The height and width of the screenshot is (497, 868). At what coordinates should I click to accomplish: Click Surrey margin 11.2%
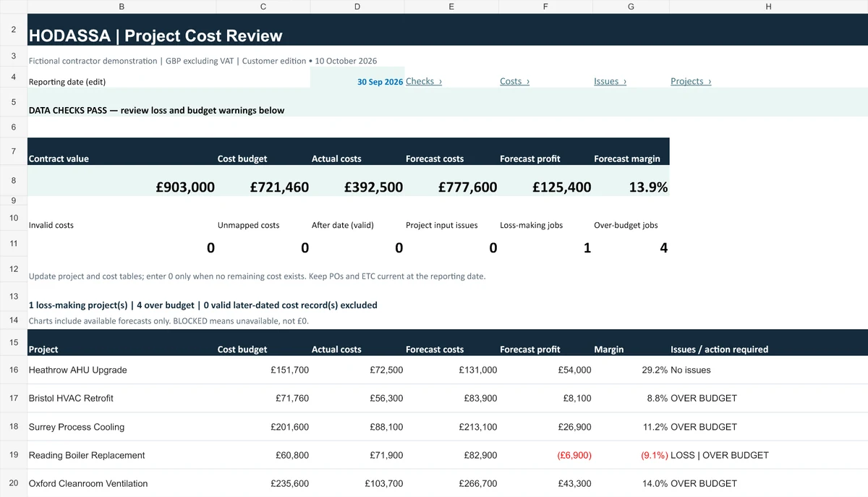[x=655, y=427]
